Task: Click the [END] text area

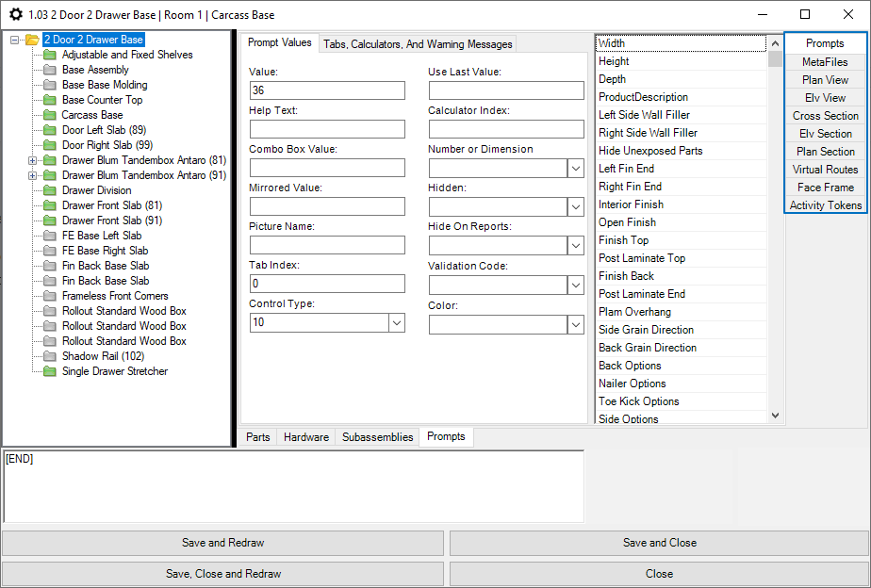Action: coord(294,487)
